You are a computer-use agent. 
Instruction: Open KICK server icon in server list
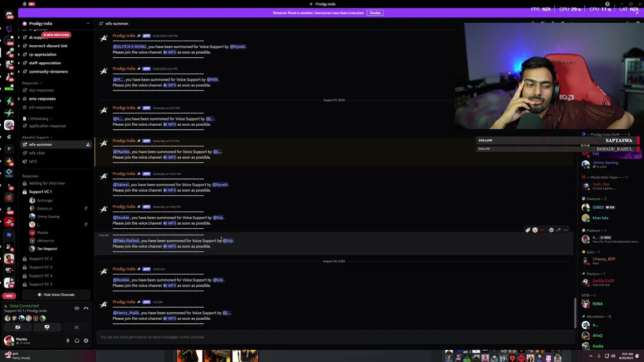9,89
